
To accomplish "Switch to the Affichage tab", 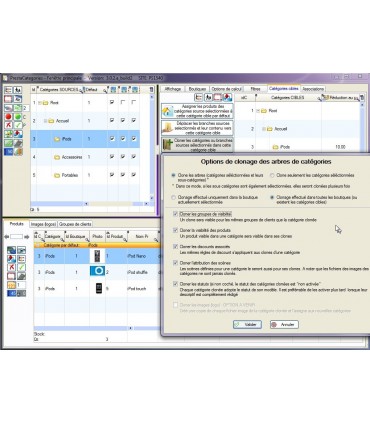I will [173, 89].
